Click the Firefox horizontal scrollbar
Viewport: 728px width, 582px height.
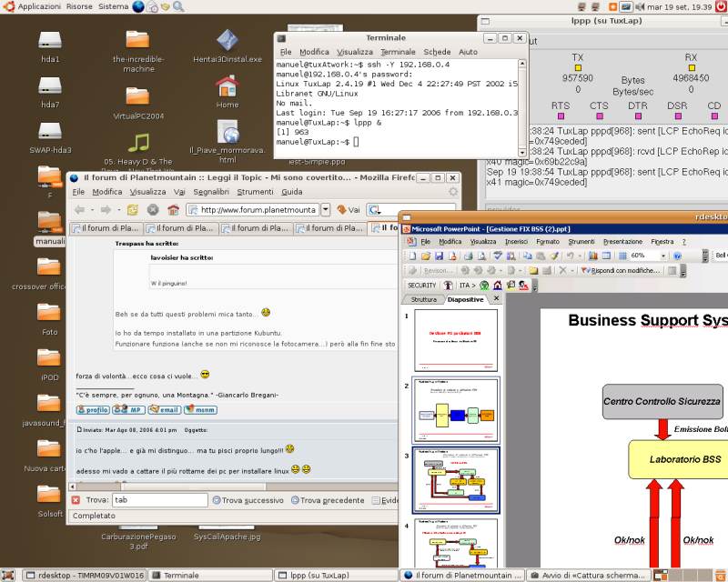tap(232, 487)
